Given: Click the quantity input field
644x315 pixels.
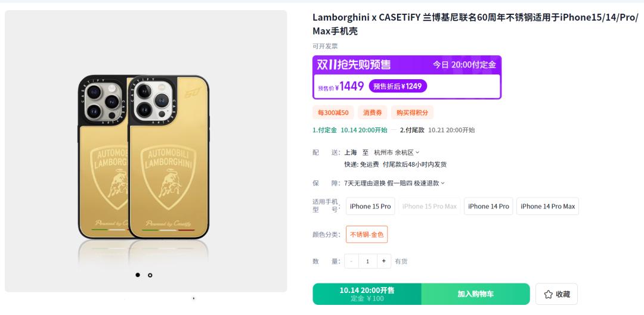Looking at the screenshot, I should (x=367, y=261).
